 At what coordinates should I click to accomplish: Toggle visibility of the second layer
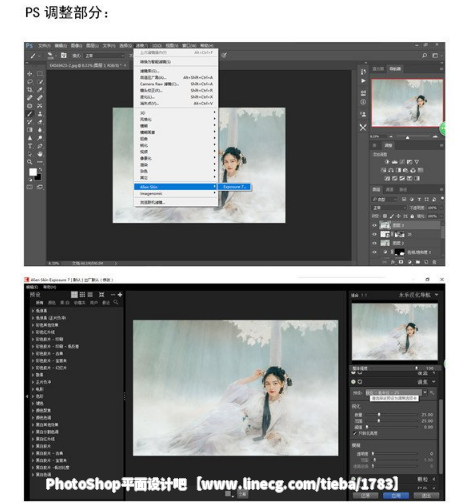[x=374, y=235]
